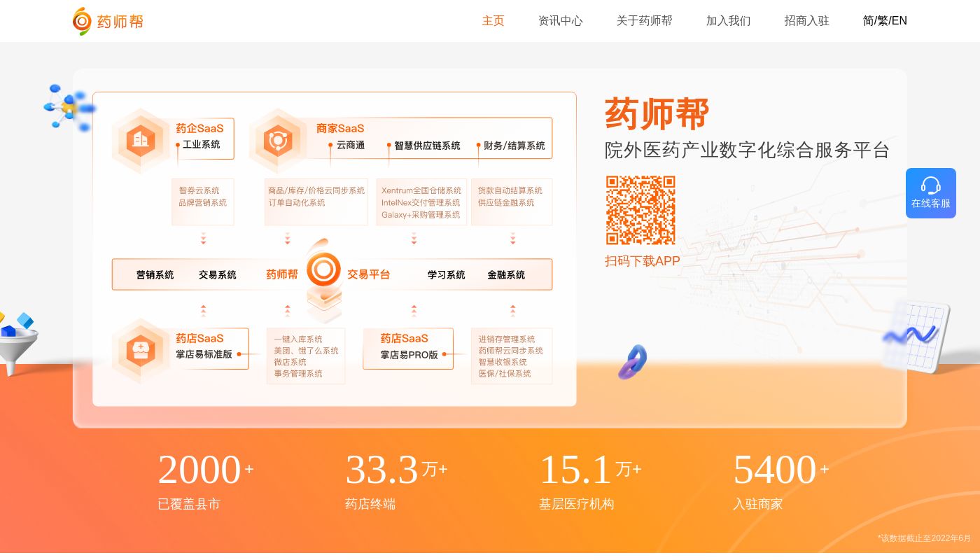Click 美团、饿了么系统 text
Screen dimensions: 980x560
pos(306,350)
